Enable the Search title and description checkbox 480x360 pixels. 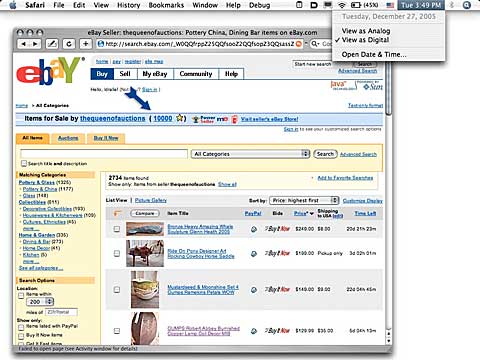(24, 163)
